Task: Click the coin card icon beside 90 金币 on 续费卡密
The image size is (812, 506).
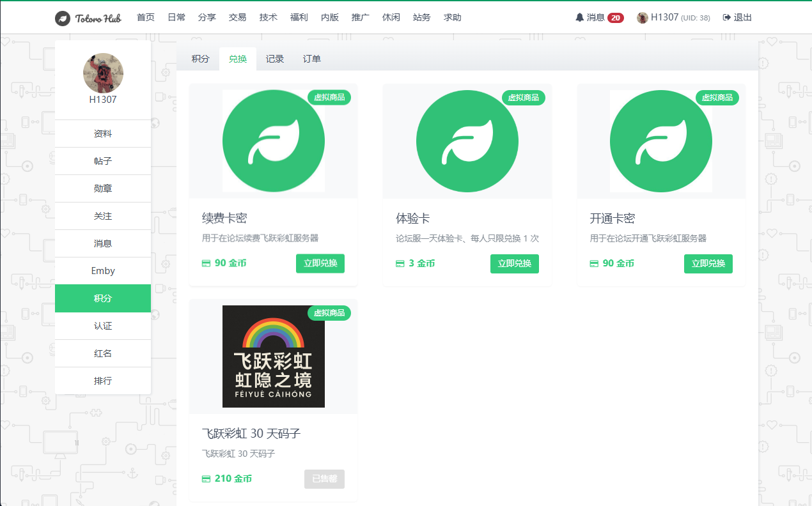Action: tap(206, 263)
